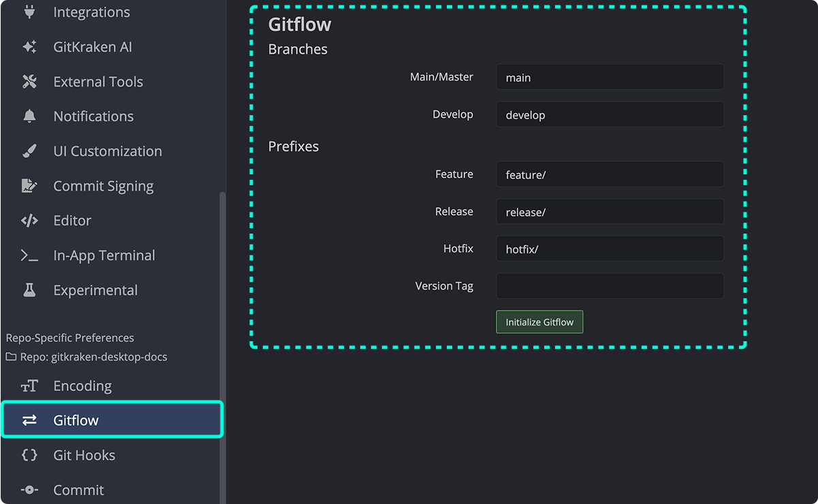The image size is (818, 504).
Task: Click inside the Feature prefix field
Action: 610,174
